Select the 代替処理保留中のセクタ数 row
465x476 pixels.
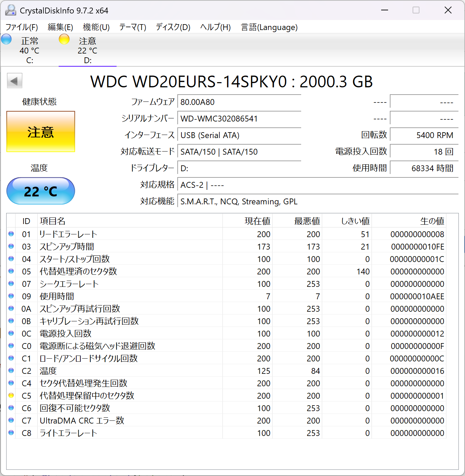tap(87, 396)
